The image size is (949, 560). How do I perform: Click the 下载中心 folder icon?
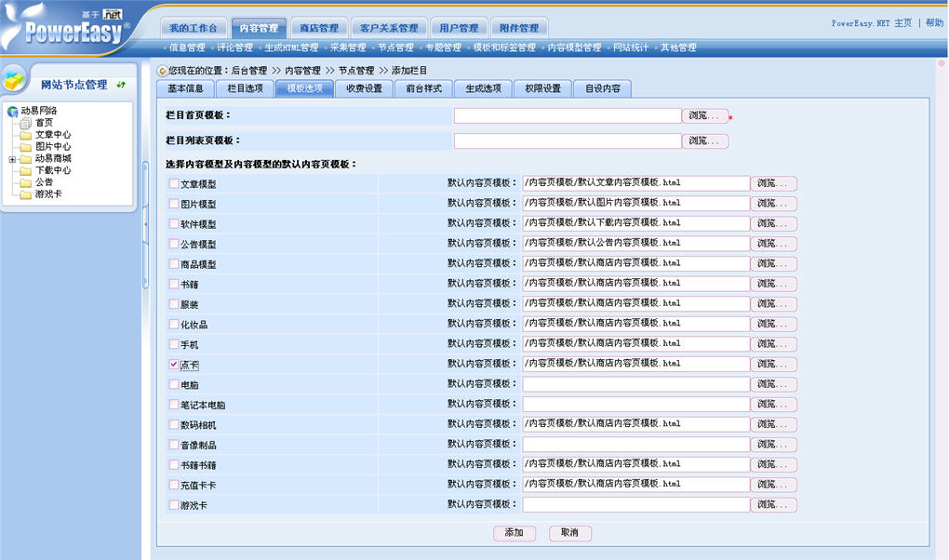click(26, 171)
